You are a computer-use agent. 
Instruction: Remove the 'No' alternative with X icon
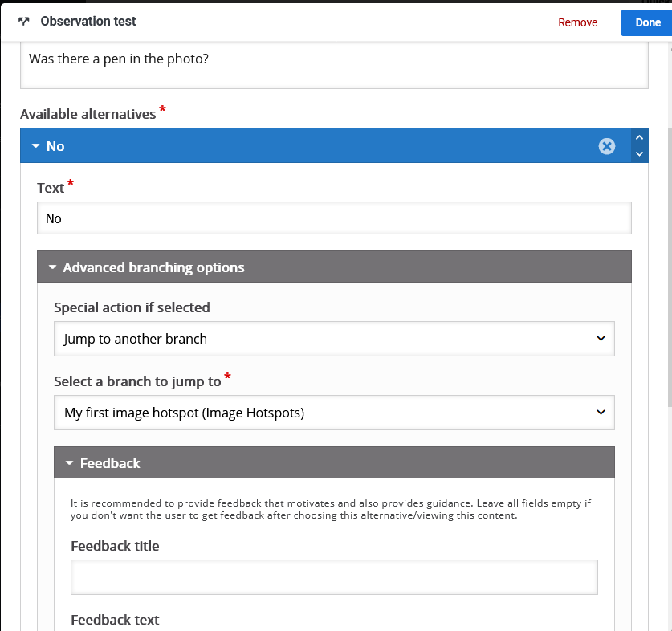pyautogui.click(x=607, y=146)
